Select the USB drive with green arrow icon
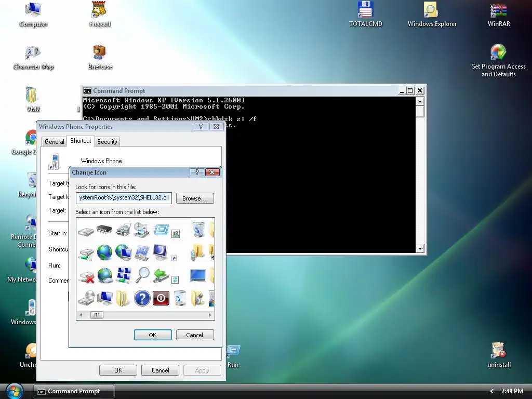Viewport: 532px width, 399px height. [x=161, y=275]
